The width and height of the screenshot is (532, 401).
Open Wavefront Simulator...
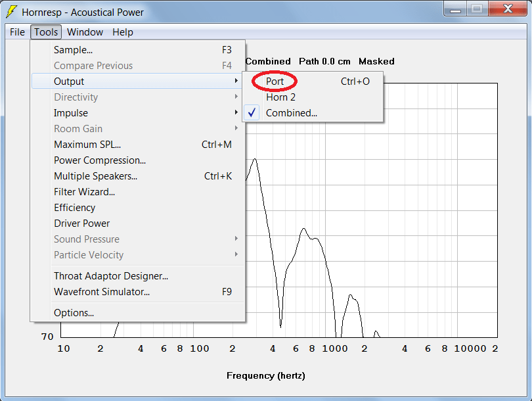tap(138, 292)
